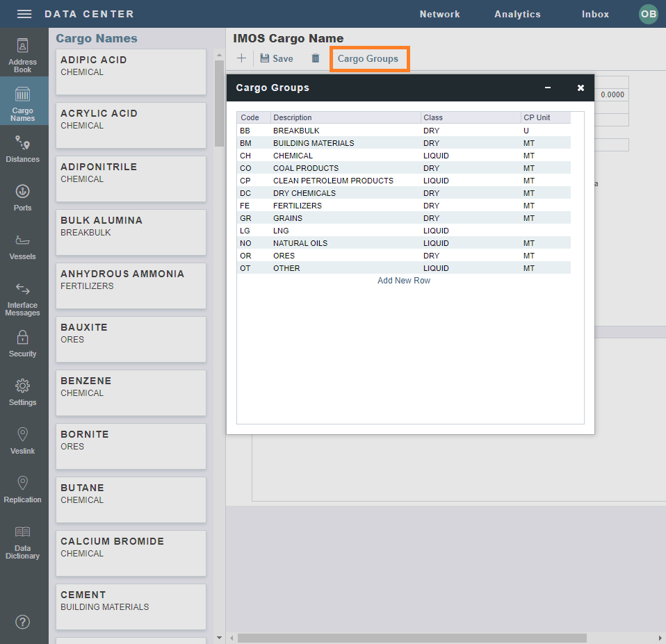Delete cargo using the trash icon

[x=315, y=58]
